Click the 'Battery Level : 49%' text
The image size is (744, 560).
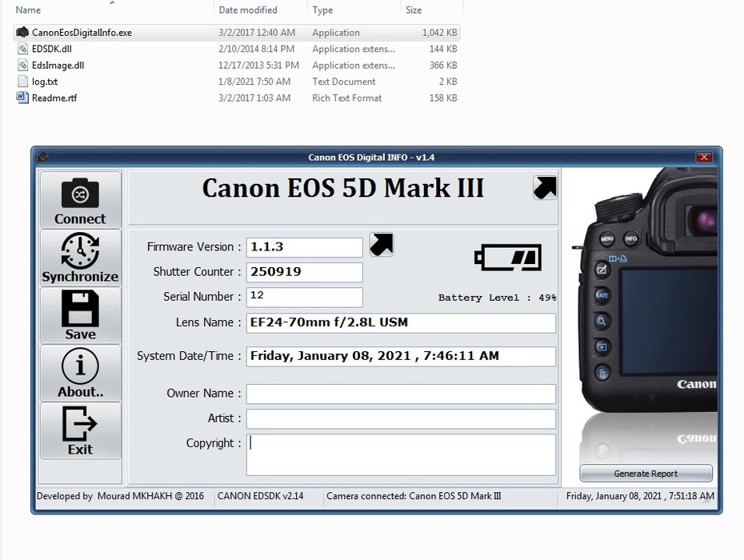tap(497, 298)
